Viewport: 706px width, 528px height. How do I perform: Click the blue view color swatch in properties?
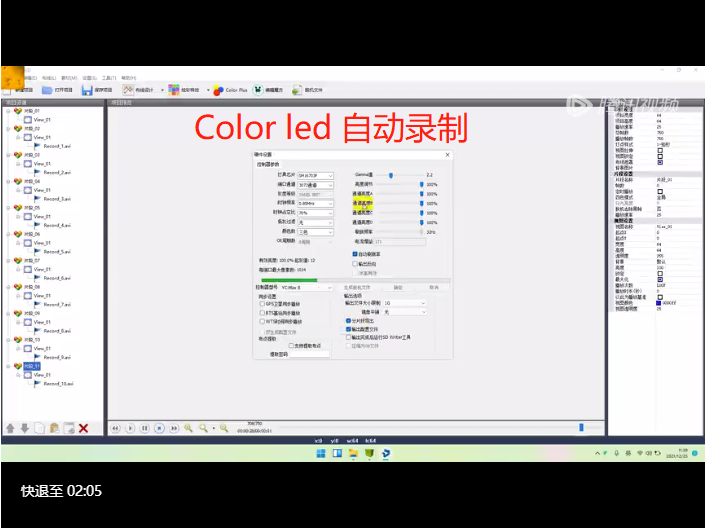(658, 303)
